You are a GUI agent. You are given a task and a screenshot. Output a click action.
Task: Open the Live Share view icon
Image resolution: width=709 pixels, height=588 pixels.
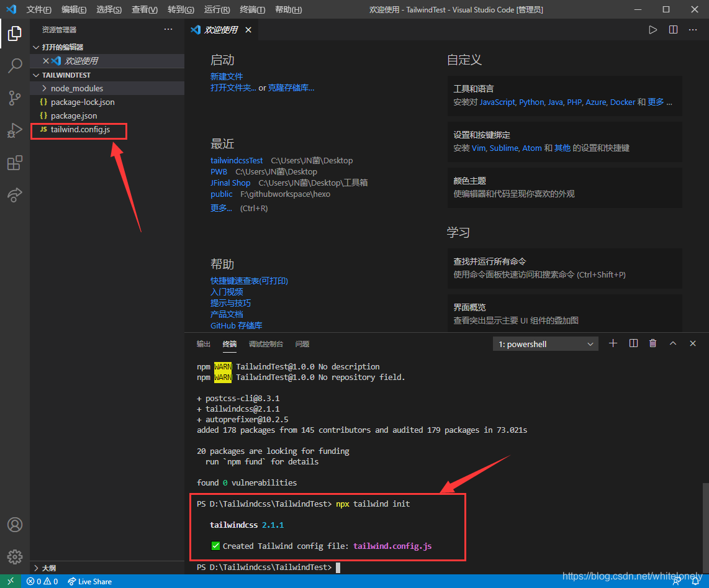pyautogui.click(x=14, y=195)
